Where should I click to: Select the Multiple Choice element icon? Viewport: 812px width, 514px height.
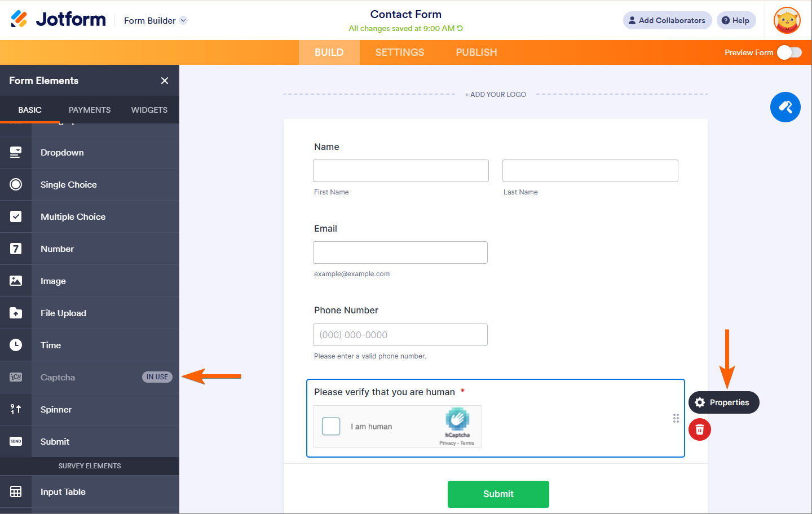(16, 216)
